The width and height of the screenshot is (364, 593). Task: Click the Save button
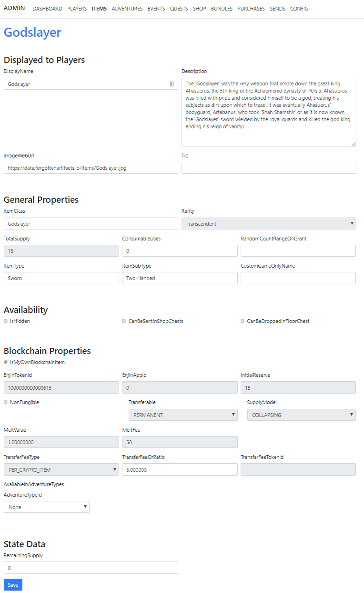(x=13, y=585)
